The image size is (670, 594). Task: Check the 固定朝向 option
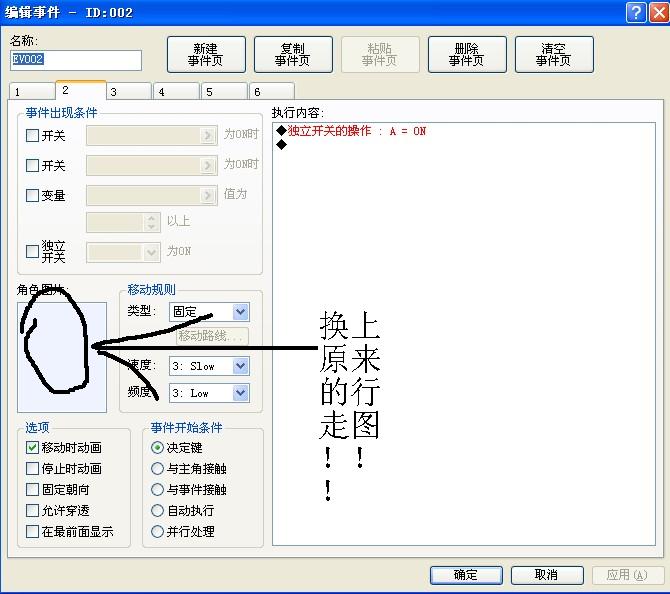(32, 489)
